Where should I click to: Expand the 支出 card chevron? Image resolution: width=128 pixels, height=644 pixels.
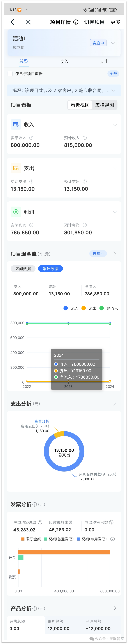pyautogui.click(x=115, y=168)
